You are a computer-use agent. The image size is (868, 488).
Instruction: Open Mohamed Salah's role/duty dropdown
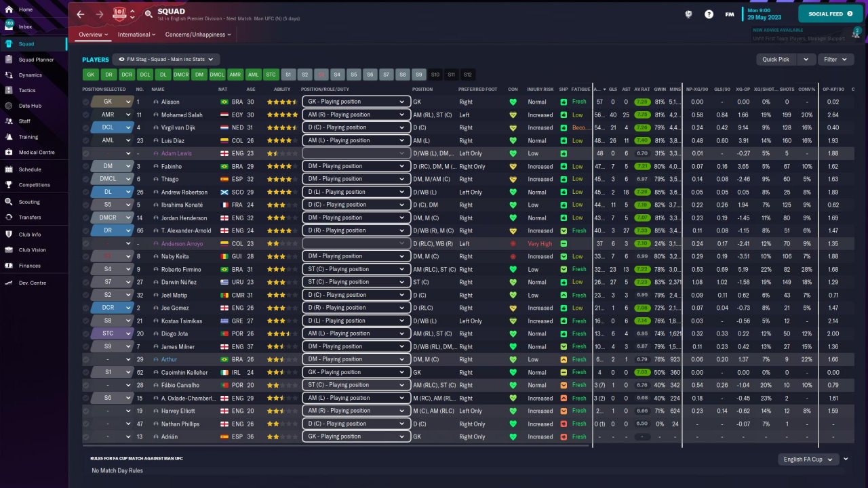click(357, 115)
